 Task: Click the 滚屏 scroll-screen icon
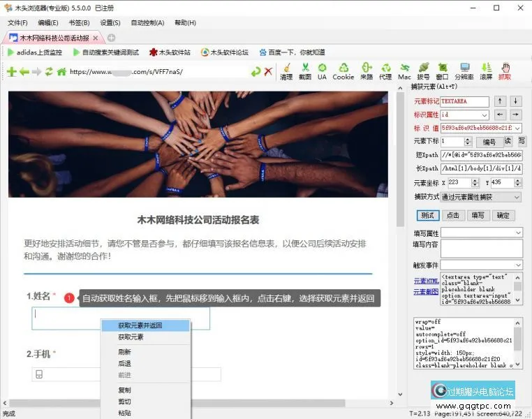point(486,72)
